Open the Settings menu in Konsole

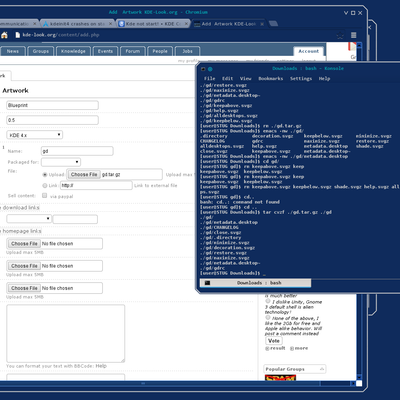301,79
